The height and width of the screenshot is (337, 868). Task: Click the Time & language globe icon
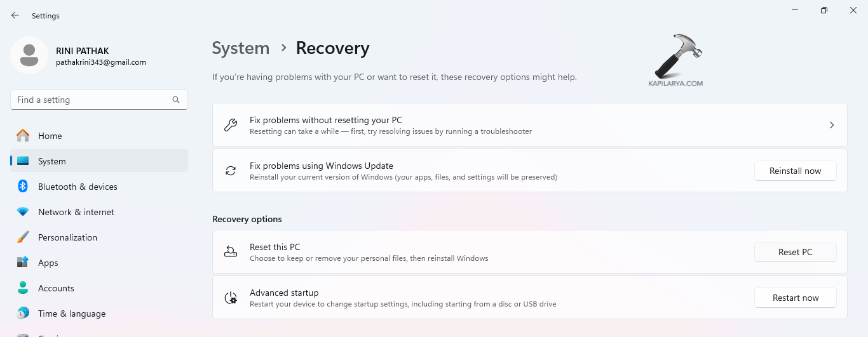point(23,314)
